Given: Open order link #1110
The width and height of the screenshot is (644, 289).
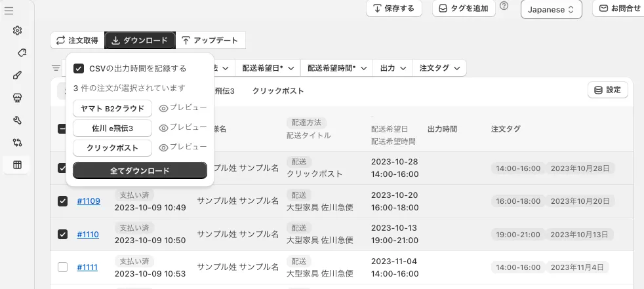Looking at the screenshot, I should point(88,234).
